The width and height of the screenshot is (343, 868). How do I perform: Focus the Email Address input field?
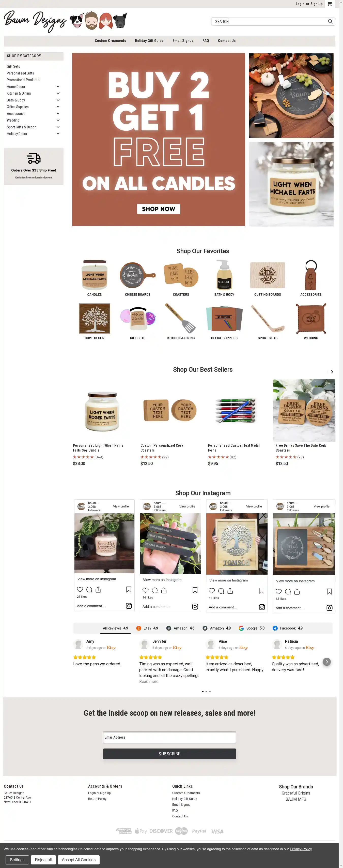(x=169, y=737)
